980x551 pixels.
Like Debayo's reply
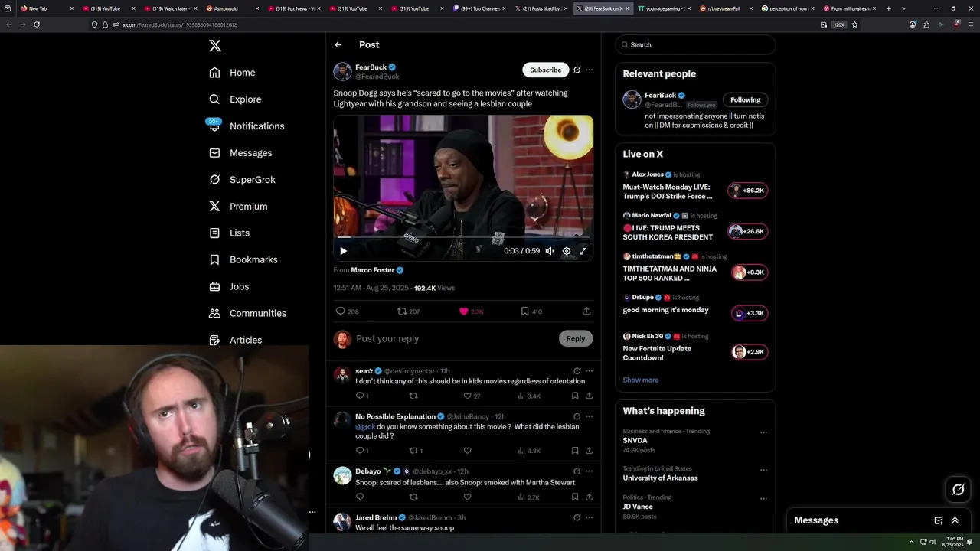[467, 497]
